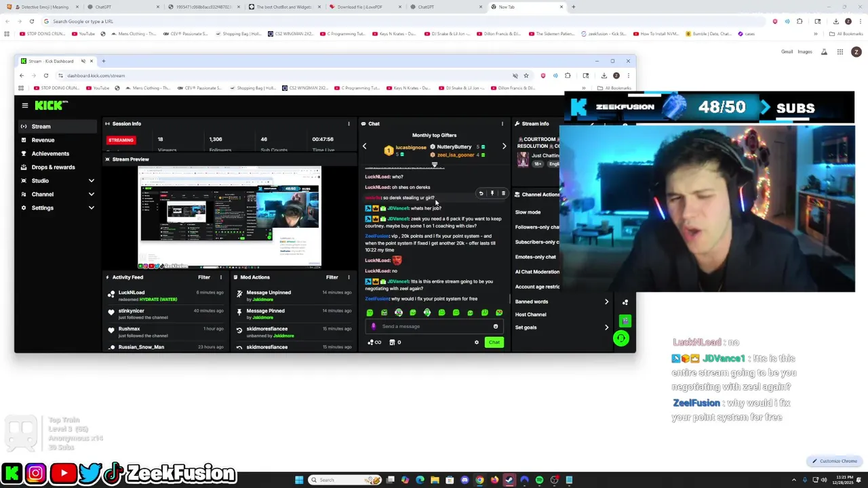
Task: Click the Host Channel action
Action: (530, 314)
